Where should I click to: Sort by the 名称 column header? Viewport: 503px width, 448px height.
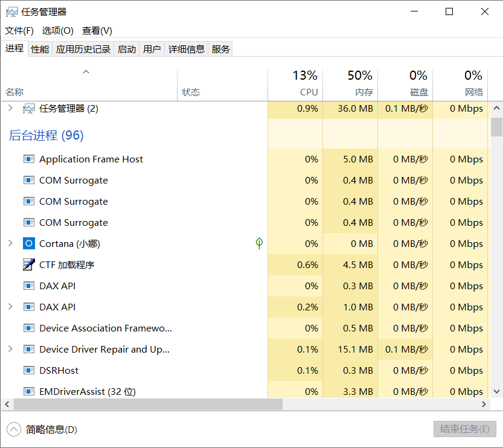[x=89, y=85]
